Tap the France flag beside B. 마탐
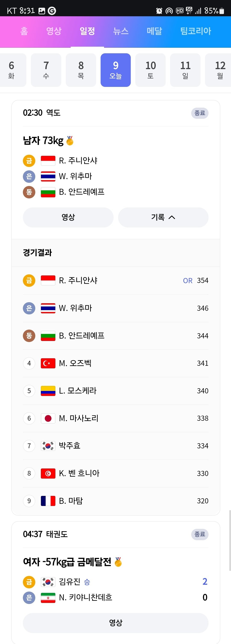Screen dimensions: 231x644 pos(48,501)
